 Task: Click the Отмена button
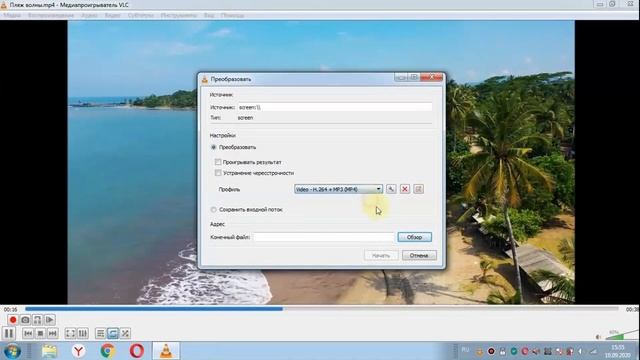pyautogui.click(x=419, y=256)
